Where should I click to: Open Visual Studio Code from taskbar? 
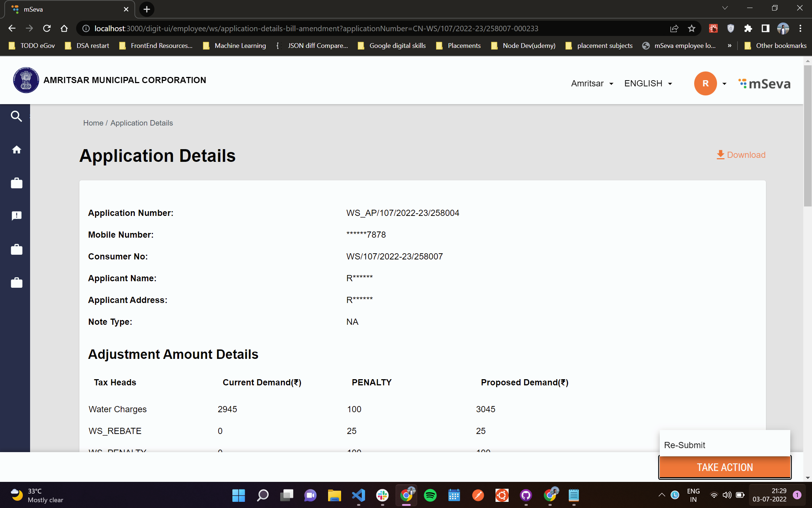click(x=358, y=495)
